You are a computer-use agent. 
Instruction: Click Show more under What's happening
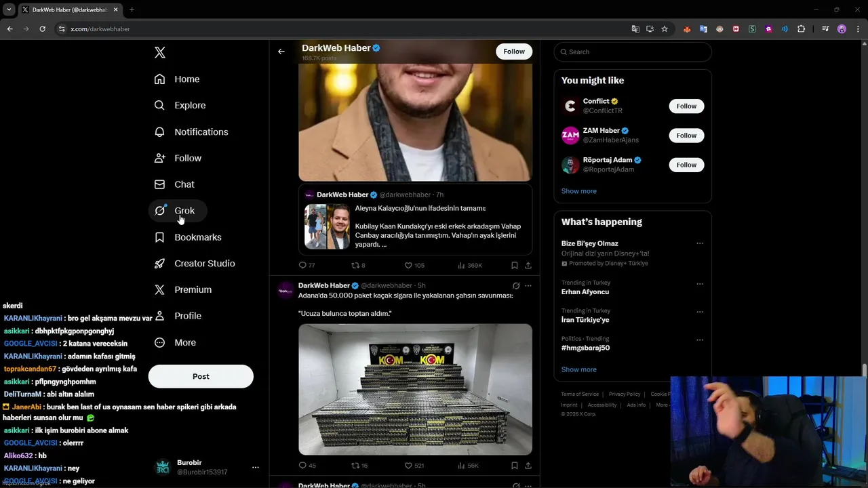point(579,369)
